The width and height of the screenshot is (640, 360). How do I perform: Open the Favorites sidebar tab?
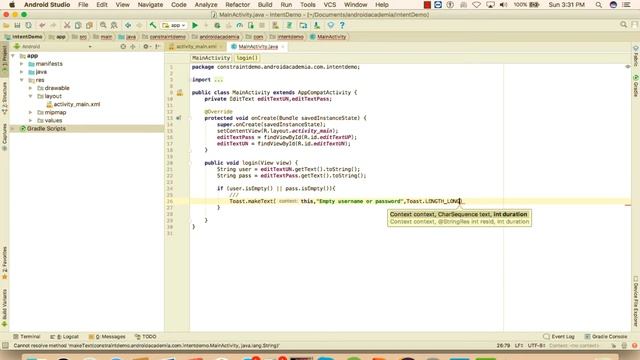[x=4, y=263]
